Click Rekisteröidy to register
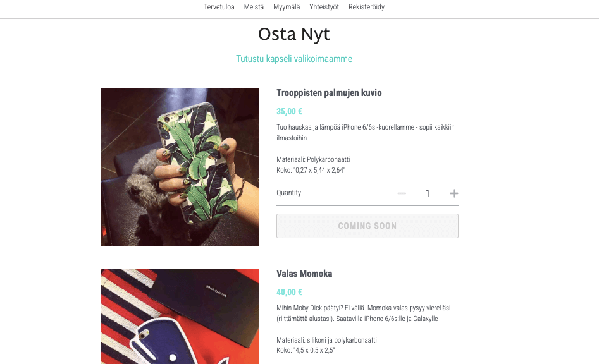The width and height of the screenshot is (599, 364). (366, 7)
